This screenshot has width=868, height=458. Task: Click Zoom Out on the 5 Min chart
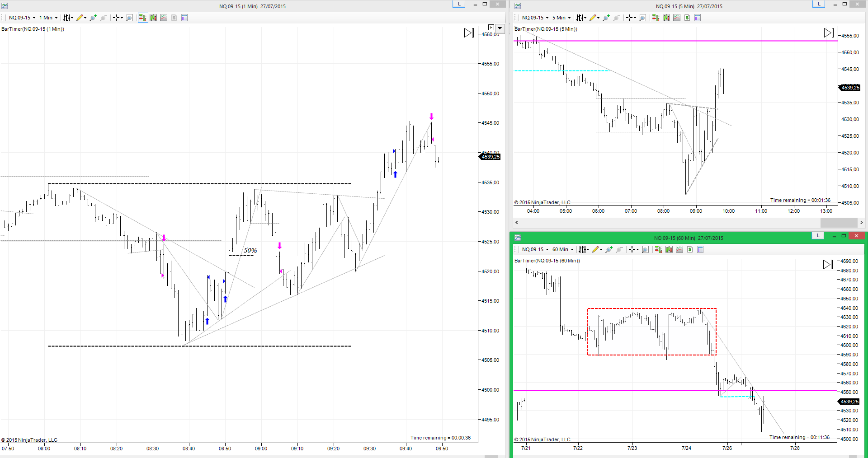[616, 18]
